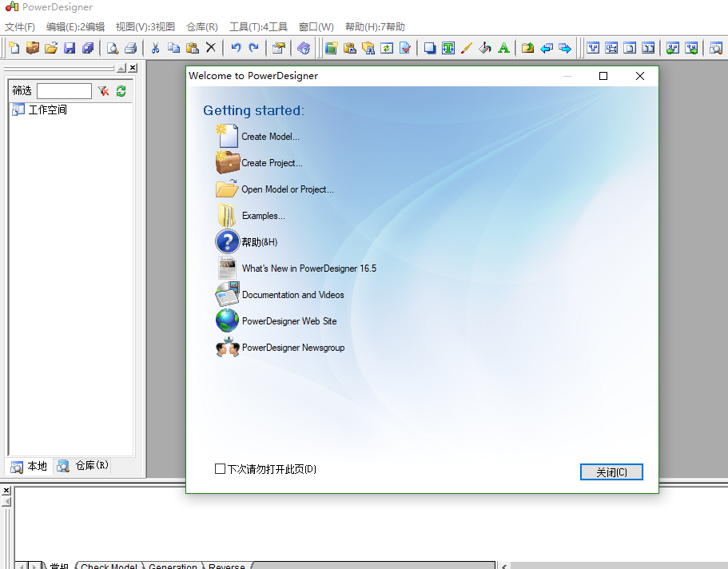
Task: Open Print Preview from the toolbar
Action: tap(113, 48)
